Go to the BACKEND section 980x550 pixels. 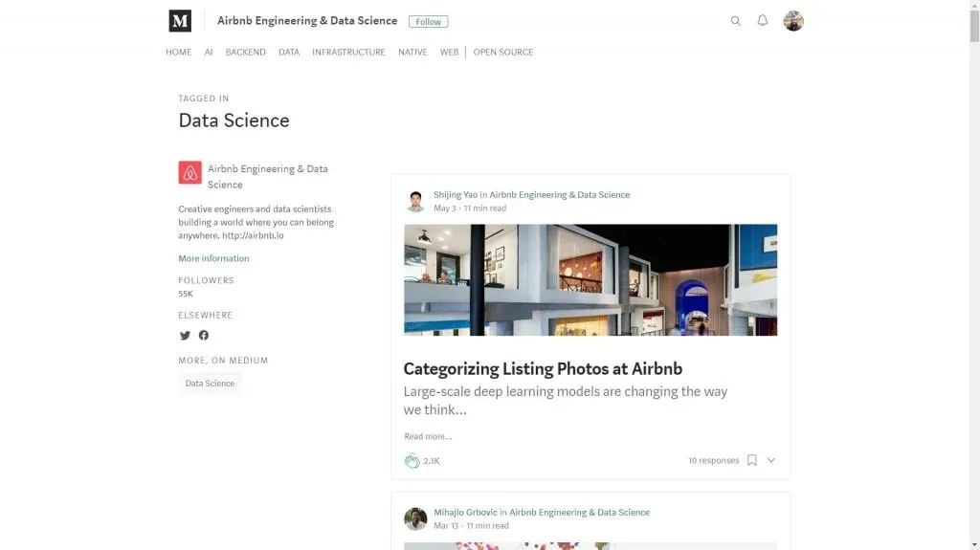245,53
